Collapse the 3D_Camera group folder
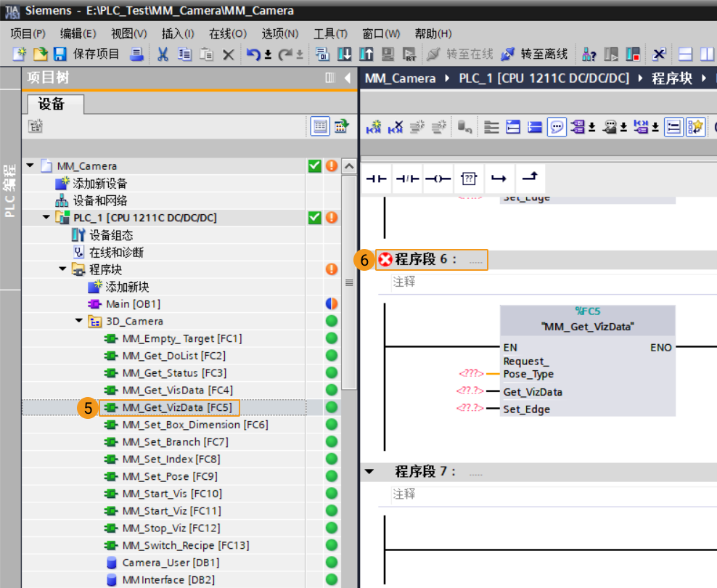This screenshot has width=717, height=588. coord(79,321)
